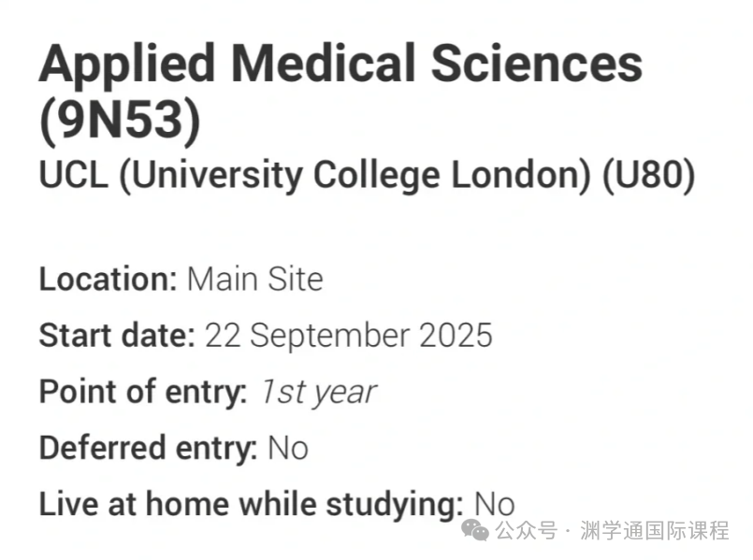Select the Deferred entry No value

pos(287,448)
